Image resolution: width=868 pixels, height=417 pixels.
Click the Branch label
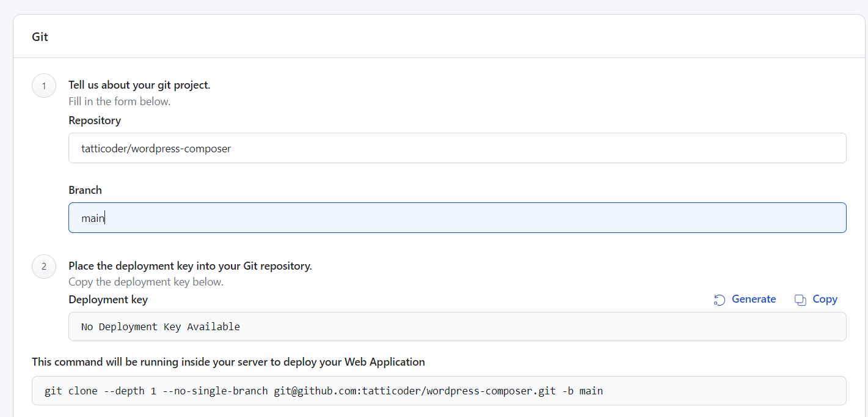click(x=85, y=190)
